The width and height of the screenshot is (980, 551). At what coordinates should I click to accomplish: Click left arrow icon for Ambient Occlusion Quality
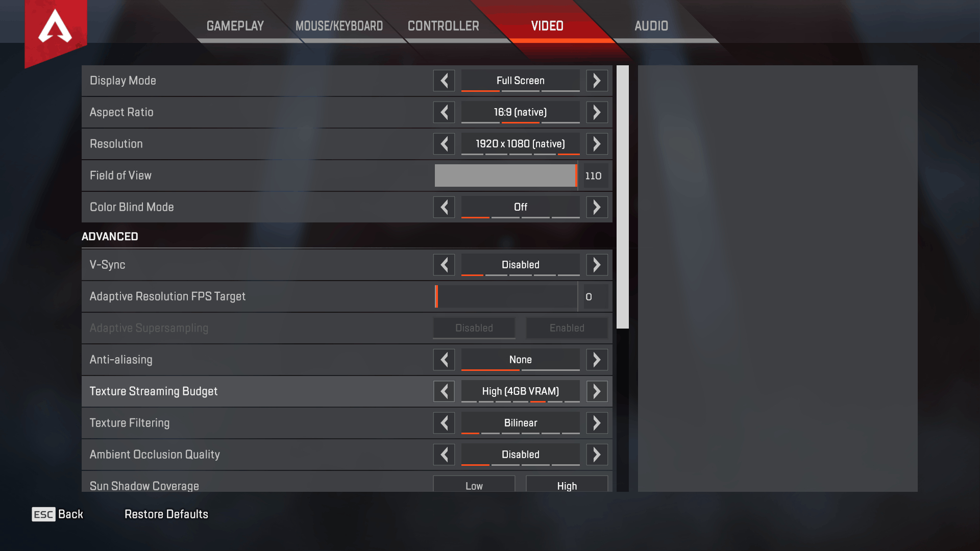444,454
